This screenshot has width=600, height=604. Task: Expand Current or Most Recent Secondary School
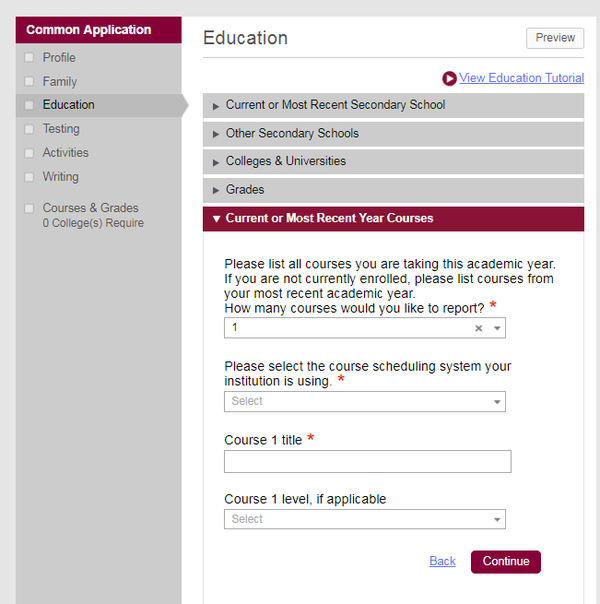(335, 105)
